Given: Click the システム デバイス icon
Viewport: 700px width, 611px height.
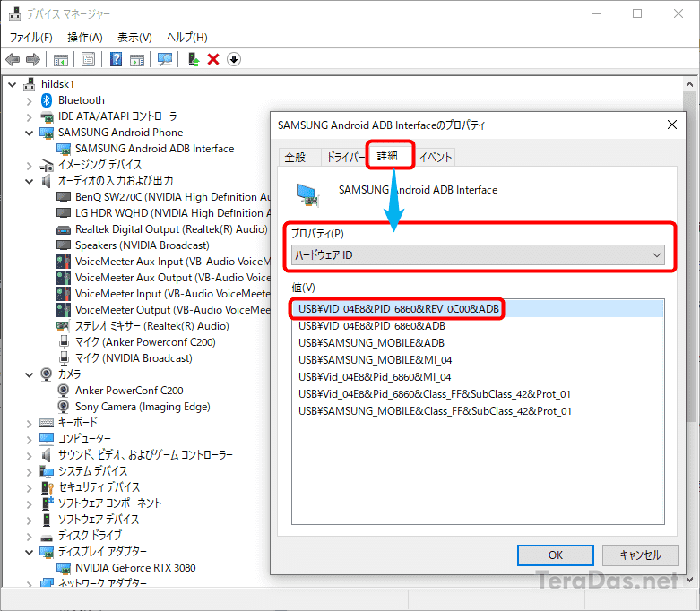Looking at the screenshot, I should tap(47, 471).
